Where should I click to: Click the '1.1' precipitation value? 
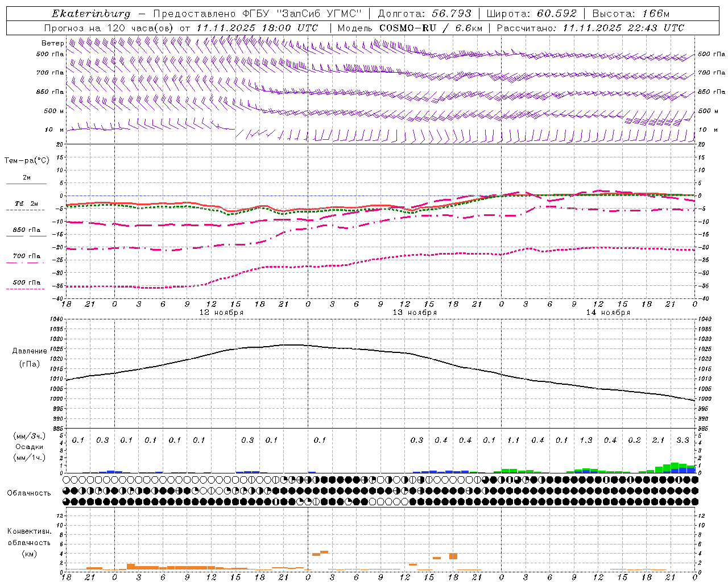pos(513,440)
